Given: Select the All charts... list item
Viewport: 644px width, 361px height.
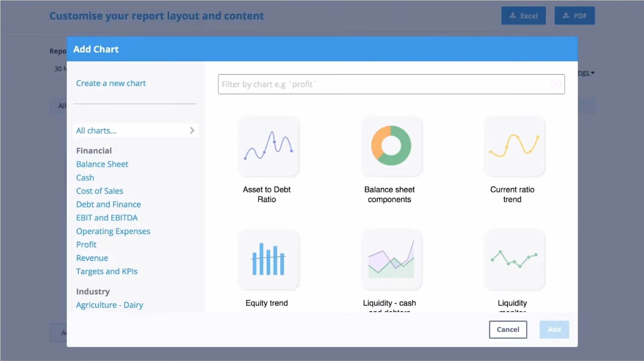Looking at the screenshot, I should pyautogui.click(x=136, y=131).
